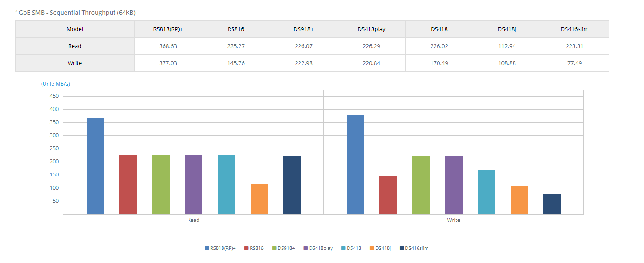Toggle DS418 series in chart legend
Screen dimensions: 644x263
pyautogui.click(x=351, y=248)
